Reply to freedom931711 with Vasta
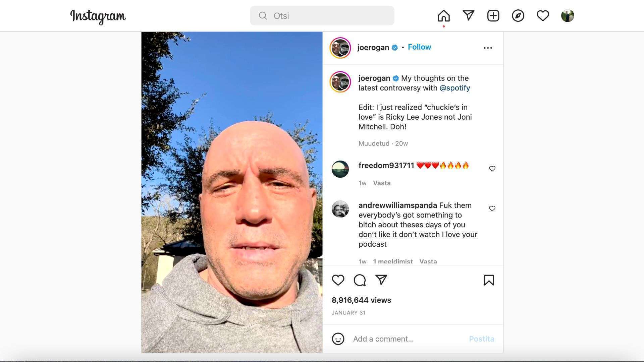The width and height of the screenshot is (644, 362). tap(382, 183)
